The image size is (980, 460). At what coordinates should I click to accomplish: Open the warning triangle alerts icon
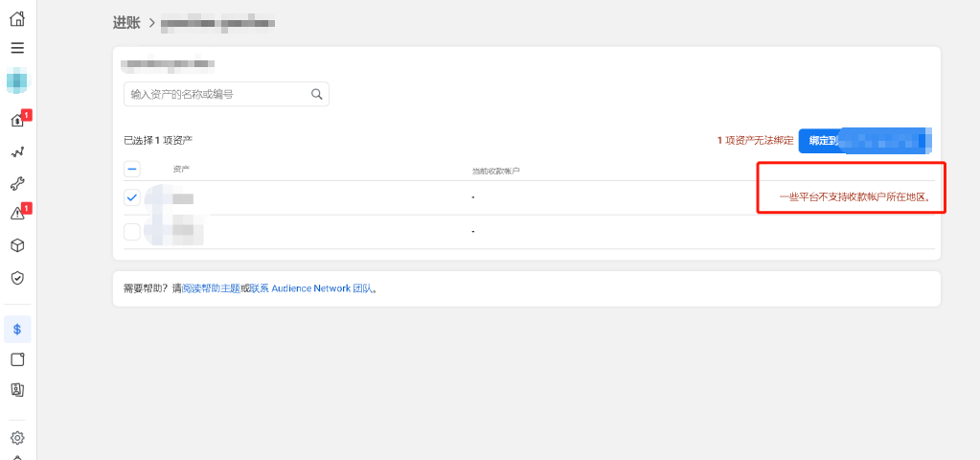click(x=17, y=214)
